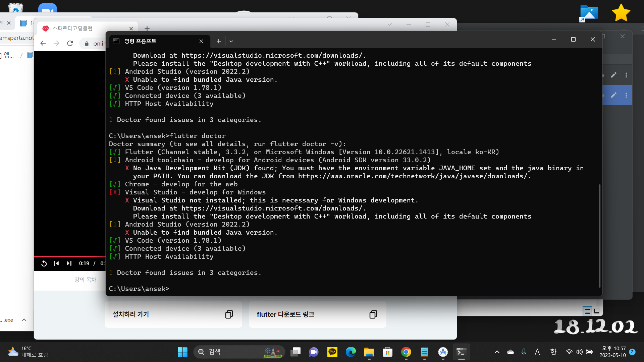
Task: Toggle the IME 'A' input mode indicator
Action: 537,352
